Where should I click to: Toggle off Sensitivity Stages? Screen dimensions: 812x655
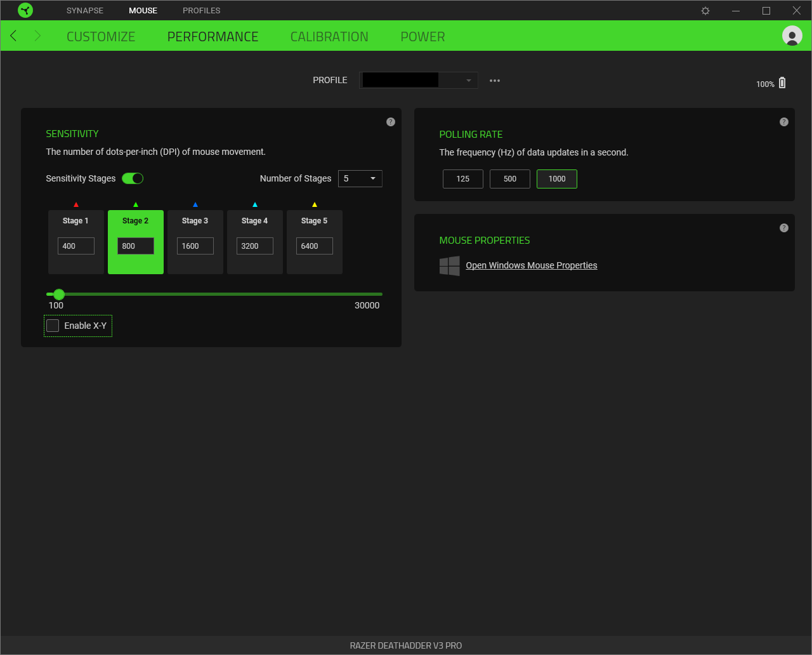point(133,178)
